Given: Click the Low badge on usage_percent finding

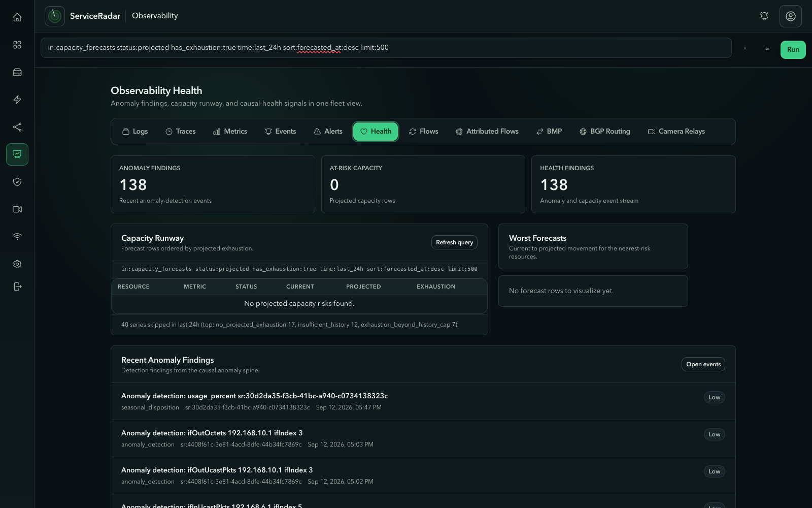Looking at the screenshot, I should (x=714, y=397).
